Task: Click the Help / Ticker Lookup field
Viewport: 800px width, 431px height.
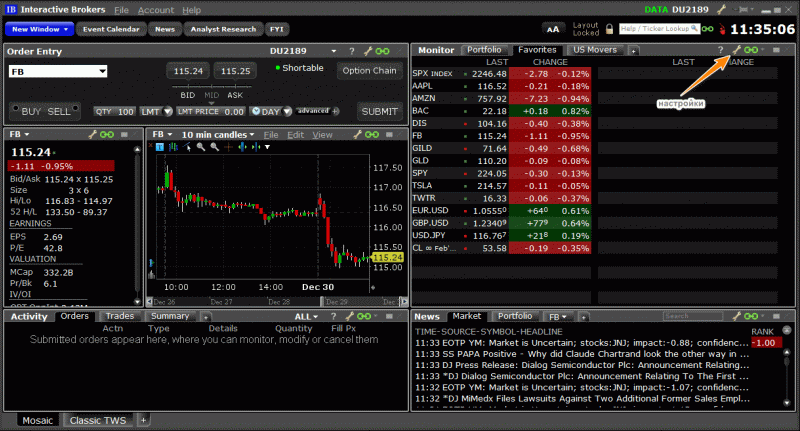Action: click(x=659, y=29)
